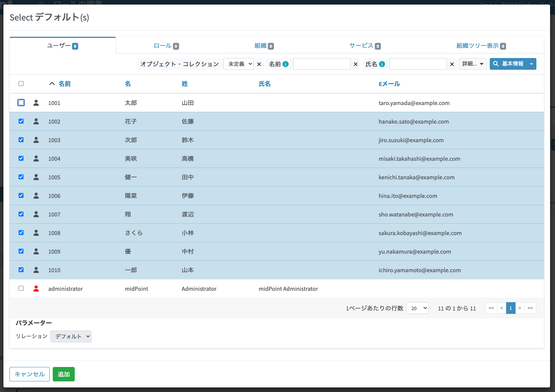This screenshot has width=555, height=392.
Task: Open the 未定義 object collection dropdown
Action: (239, 64)
